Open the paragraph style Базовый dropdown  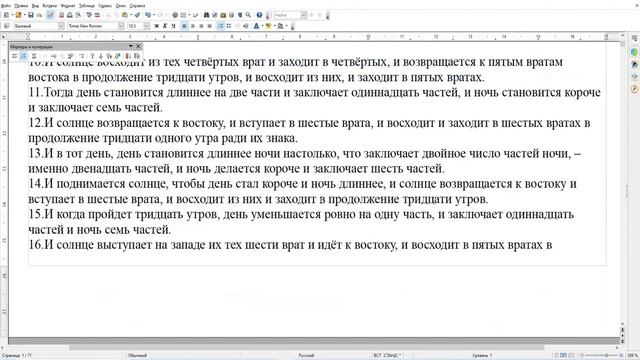[61, 26]
